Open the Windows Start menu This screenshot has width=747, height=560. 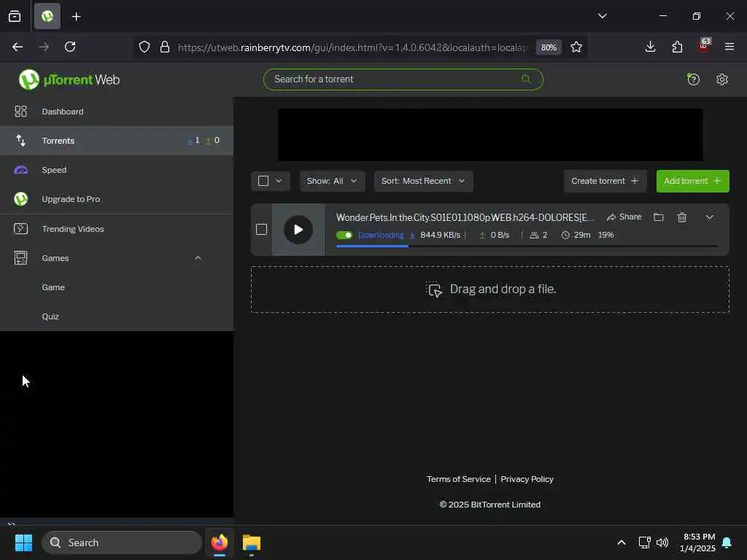(23, 542)
